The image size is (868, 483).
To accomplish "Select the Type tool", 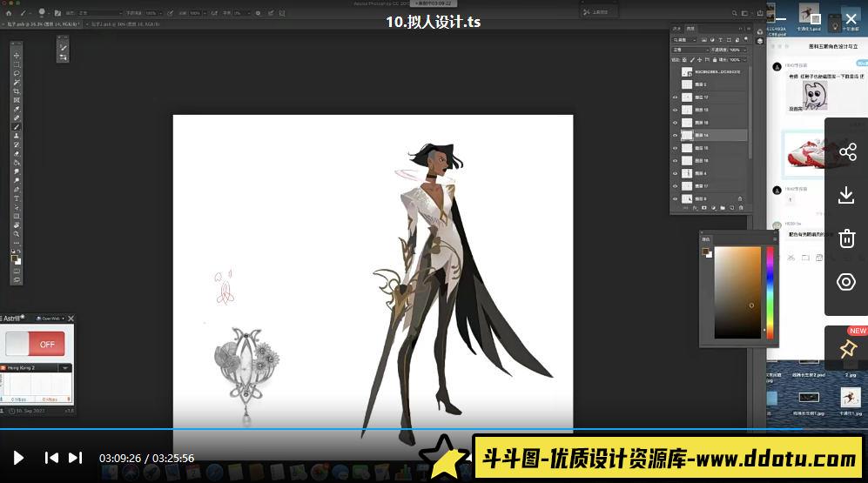I will tap(17, 198).
